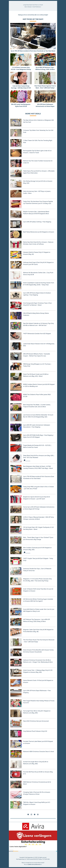Open the Beef Tallow Moisturizer deal
Image resolution: width=66 pixels, height=868 pixels.
38,232
